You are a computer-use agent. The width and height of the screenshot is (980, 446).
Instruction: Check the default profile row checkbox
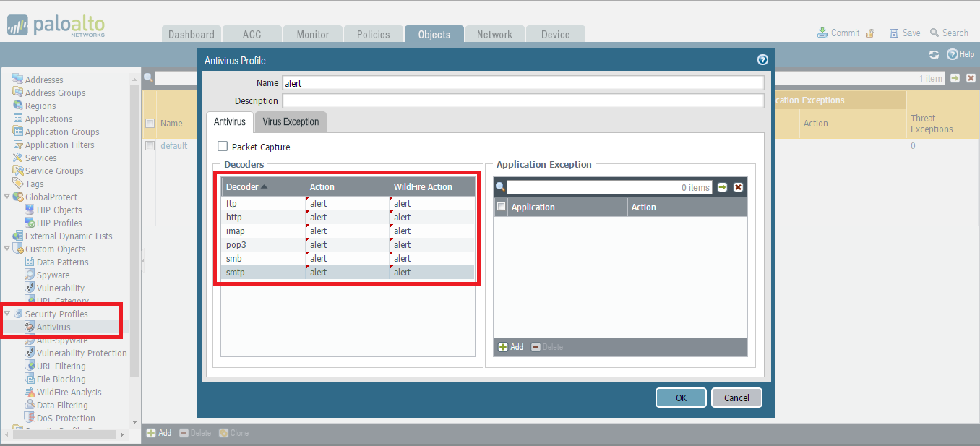point(150,145)
